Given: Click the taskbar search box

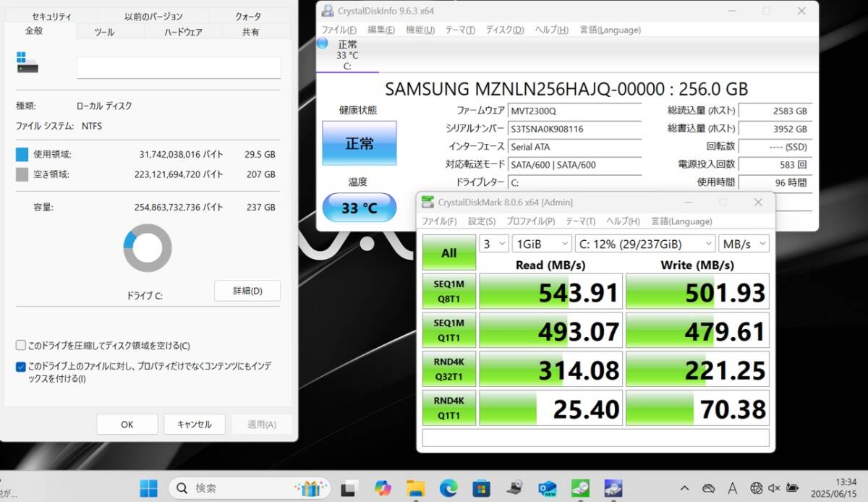Looking at the screenshot, I should (x=251, y=488).
